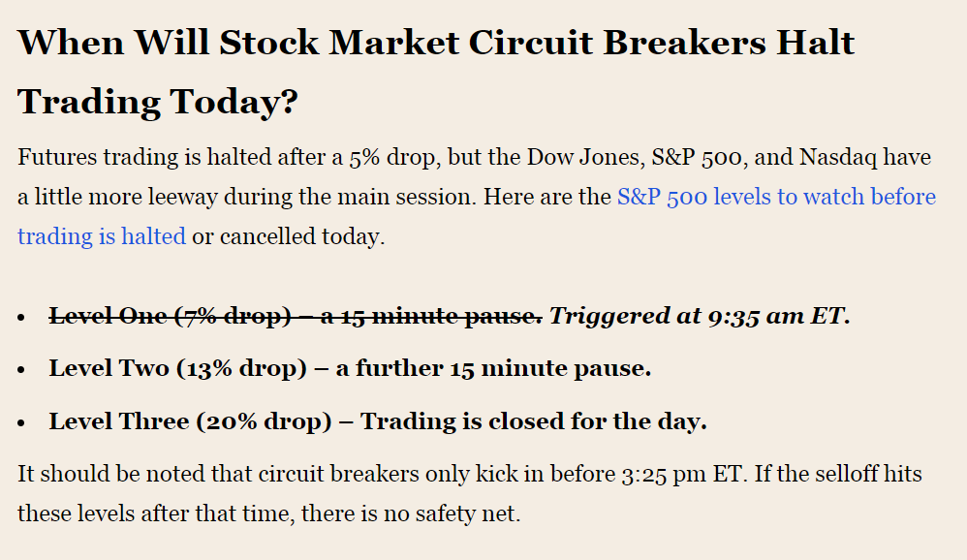
Task: Click the struck-through Level One text
Action: pyautogui.click(x=296, y=316)
